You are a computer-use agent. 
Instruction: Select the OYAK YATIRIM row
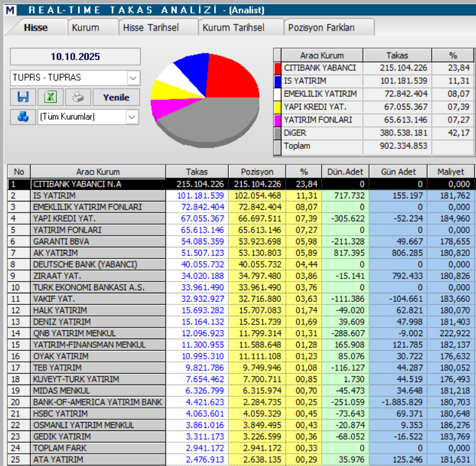click(x=241, y=356)
